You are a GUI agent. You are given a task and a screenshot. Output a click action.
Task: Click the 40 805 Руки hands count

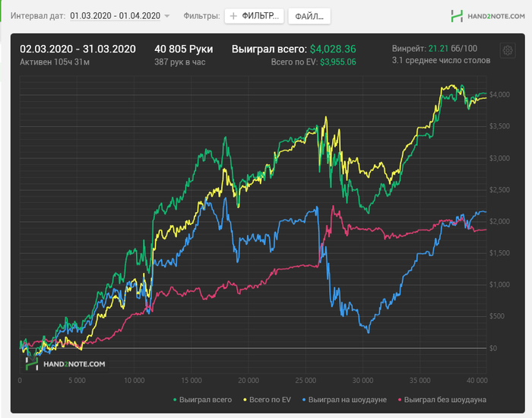[184, 49]
